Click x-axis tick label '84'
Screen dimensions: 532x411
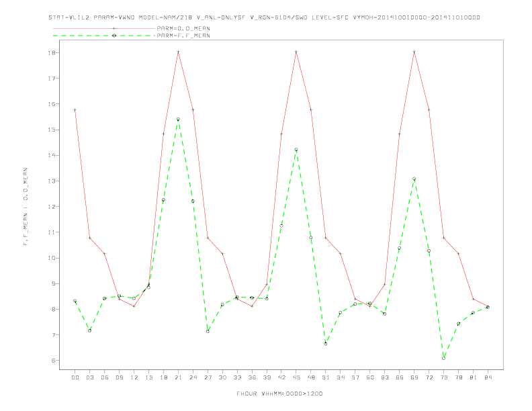(x=488, y=377)
